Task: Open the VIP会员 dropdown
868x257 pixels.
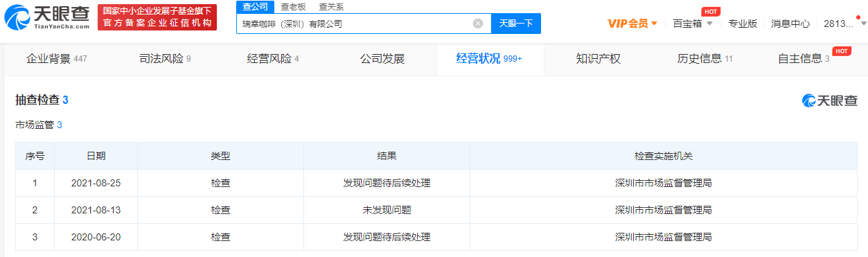Action: point(632,23)
